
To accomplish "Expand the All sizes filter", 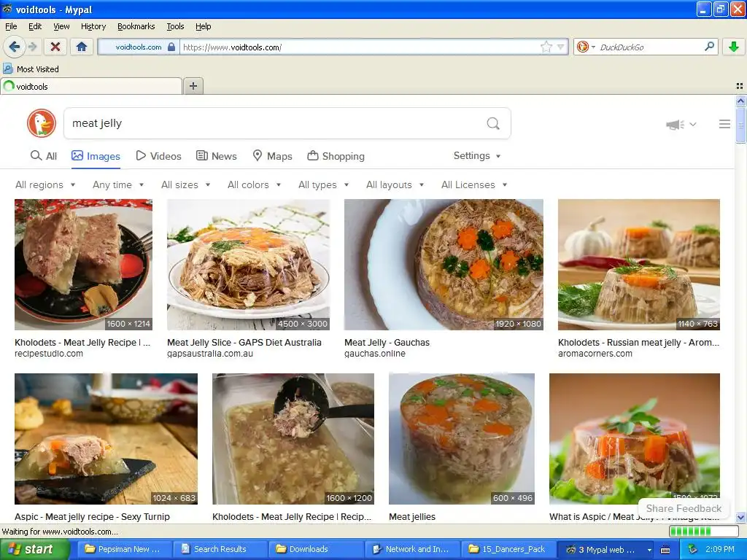I will point(186,184).
